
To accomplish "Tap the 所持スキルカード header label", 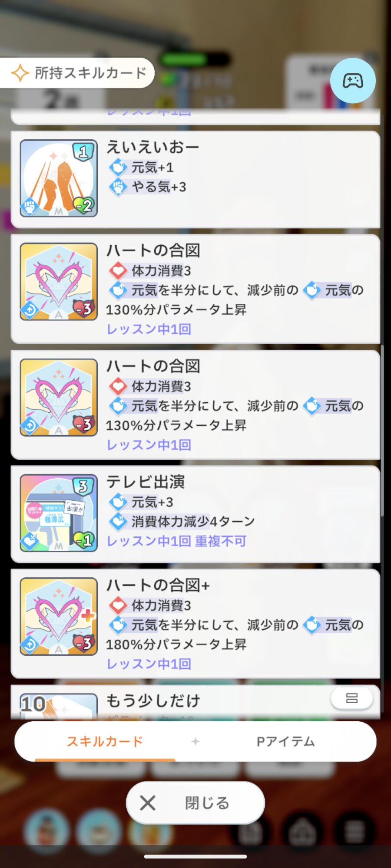I will [x=90, y=73].
